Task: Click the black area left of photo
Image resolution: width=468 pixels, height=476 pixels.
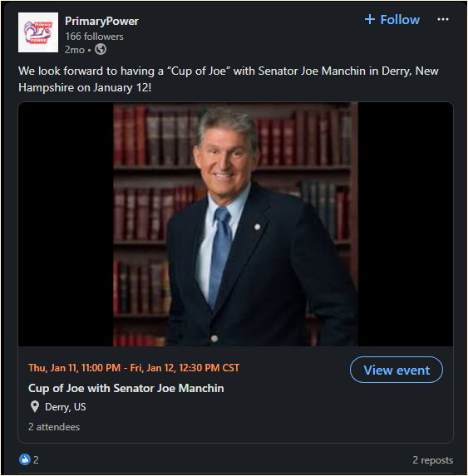Action: [66, 224]
